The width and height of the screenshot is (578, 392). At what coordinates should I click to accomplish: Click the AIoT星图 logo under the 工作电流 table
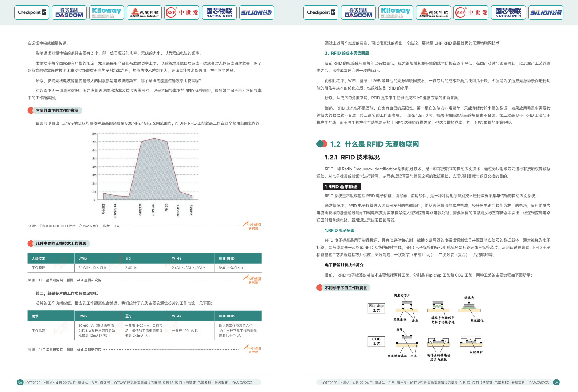[252, 349]
